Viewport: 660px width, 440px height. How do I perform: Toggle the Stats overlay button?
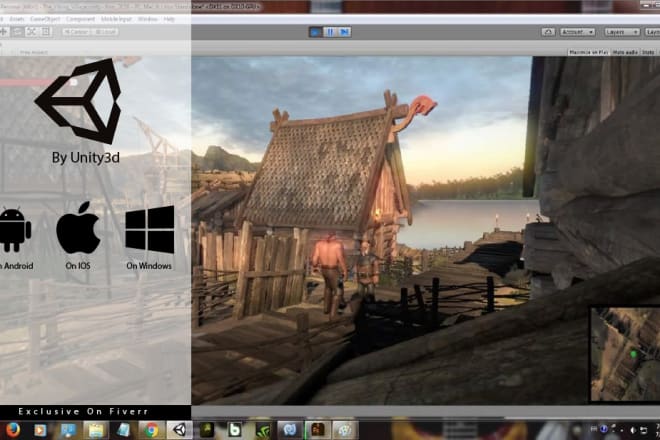point(648,52)
